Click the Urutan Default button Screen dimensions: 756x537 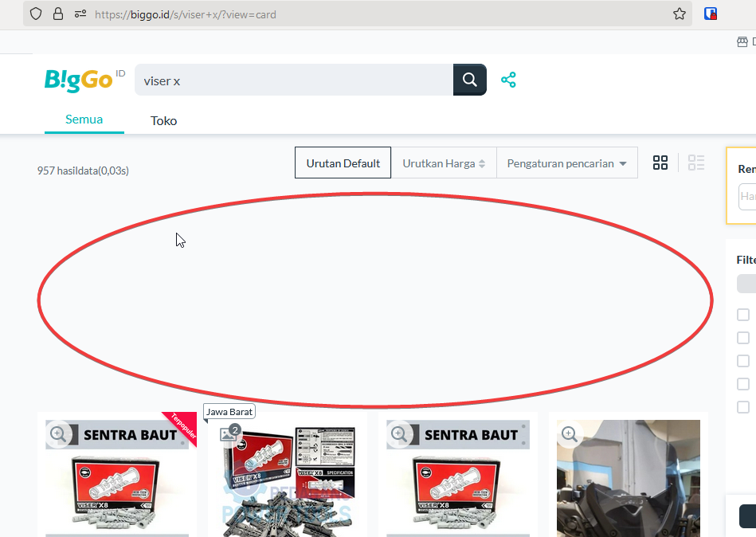pos(343,163)
